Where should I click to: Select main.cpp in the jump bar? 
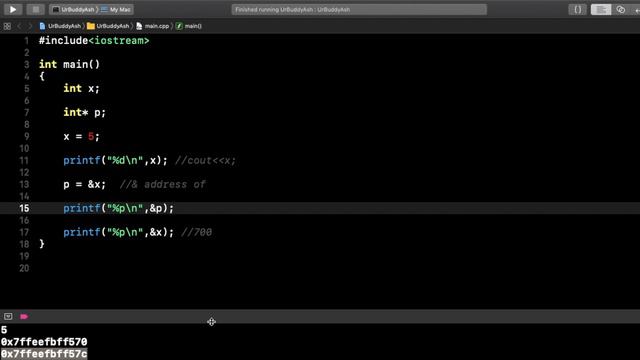(153, 26)
